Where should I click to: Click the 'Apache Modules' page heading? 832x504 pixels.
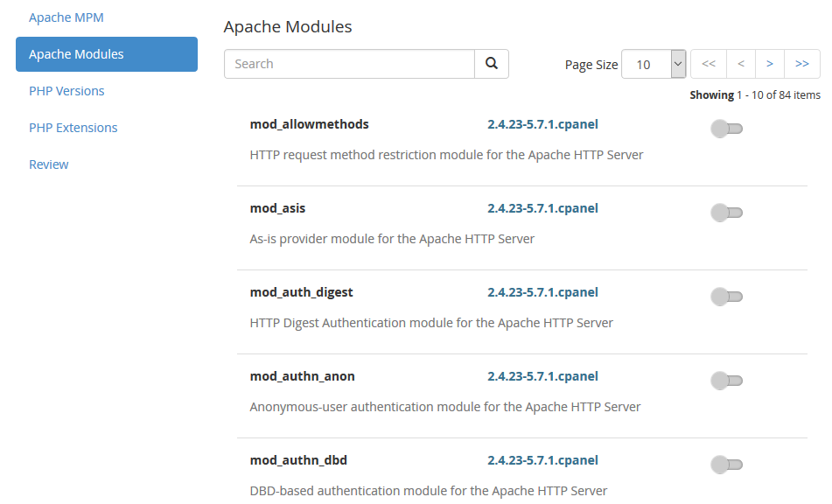point(288,26)
